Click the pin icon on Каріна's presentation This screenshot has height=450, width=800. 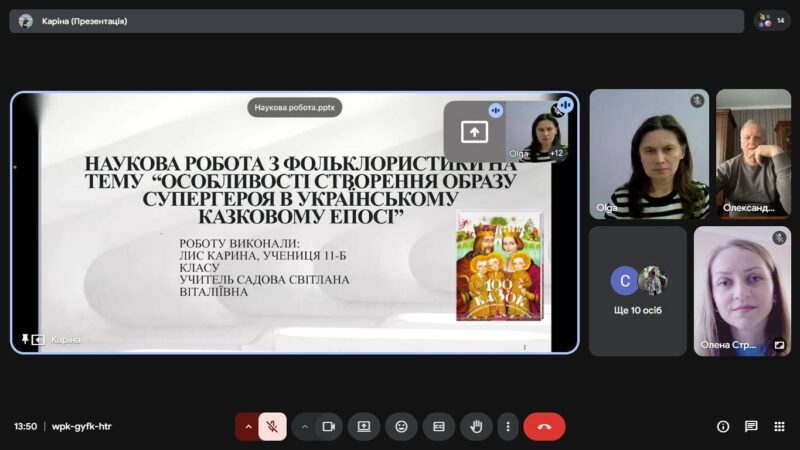(x=24, y=339)
